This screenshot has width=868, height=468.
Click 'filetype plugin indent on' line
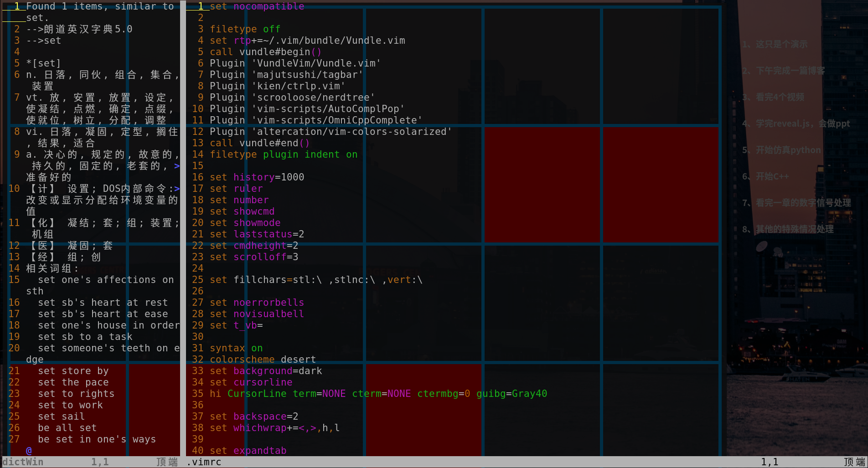(x=284, y=154)
